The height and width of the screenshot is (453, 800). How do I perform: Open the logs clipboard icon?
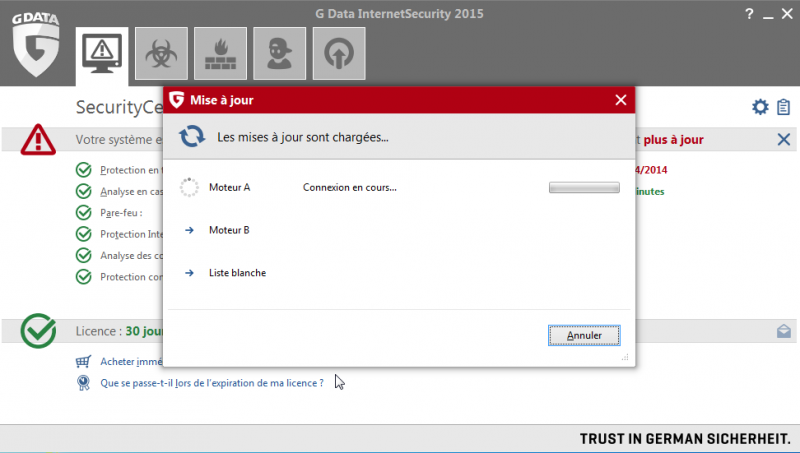pyautogui.click(x=783, y=107)
